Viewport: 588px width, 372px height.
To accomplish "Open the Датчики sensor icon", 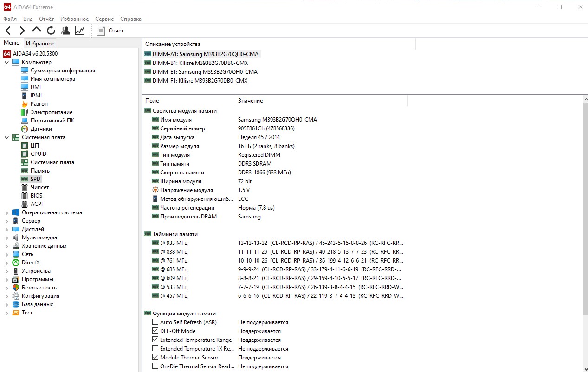I will pos(25,129).
